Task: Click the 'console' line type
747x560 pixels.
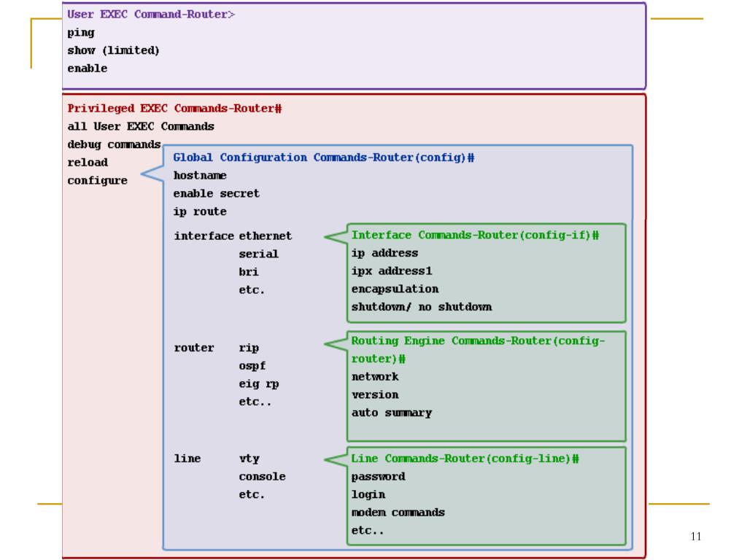Action: pyautogui.click(x=262, y=477)
